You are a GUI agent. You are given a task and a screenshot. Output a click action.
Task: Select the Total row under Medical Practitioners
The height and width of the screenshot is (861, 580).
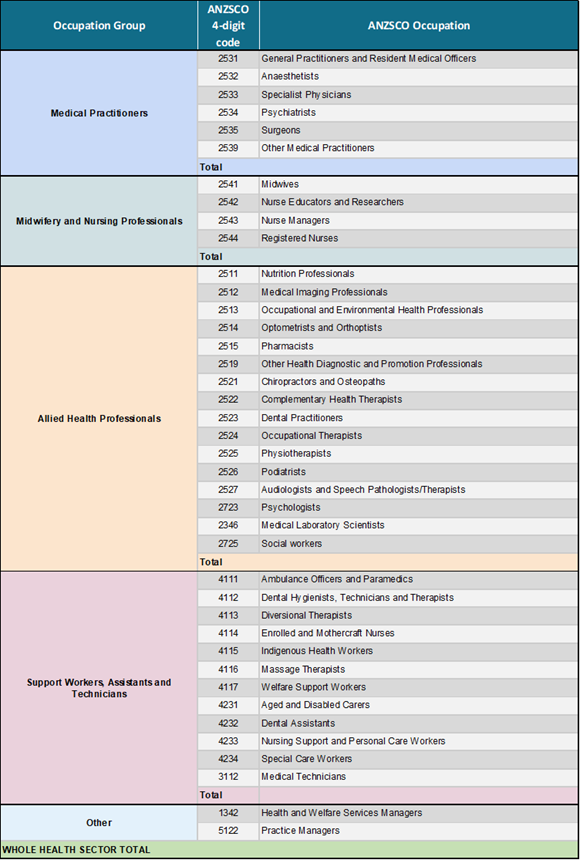pyautogui.click(x=388, y=167)
